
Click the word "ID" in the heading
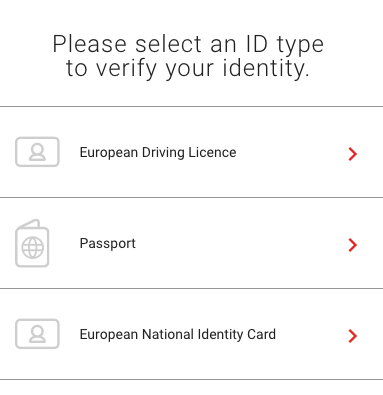[257, 44]
